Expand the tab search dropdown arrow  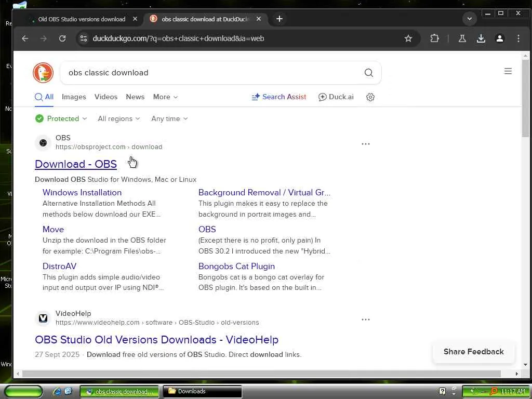[470, 19]
